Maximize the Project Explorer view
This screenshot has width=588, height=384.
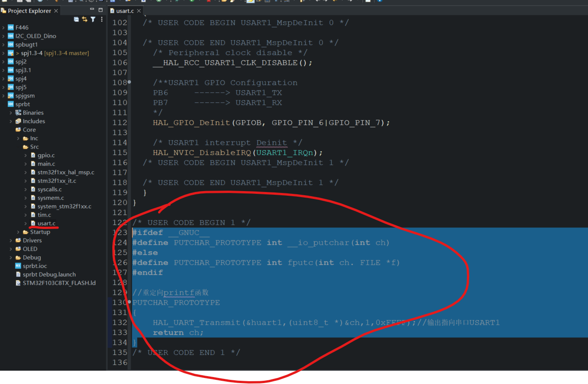(x=101, y=10)
